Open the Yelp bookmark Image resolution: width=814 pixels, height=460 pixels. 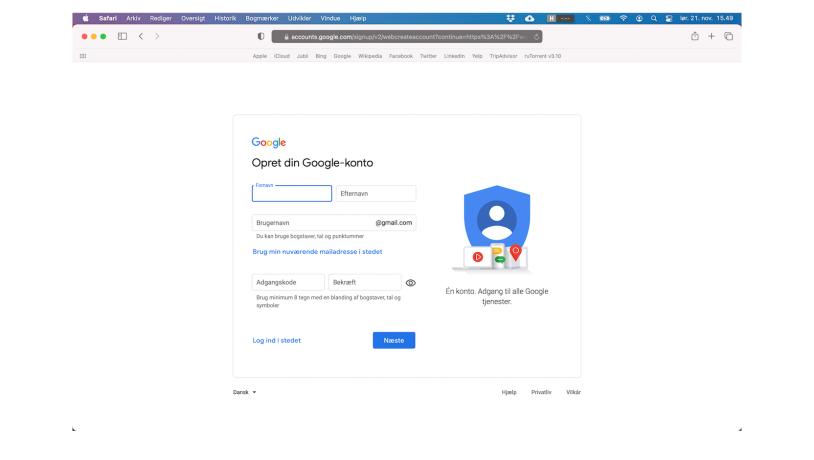[477, 56]
